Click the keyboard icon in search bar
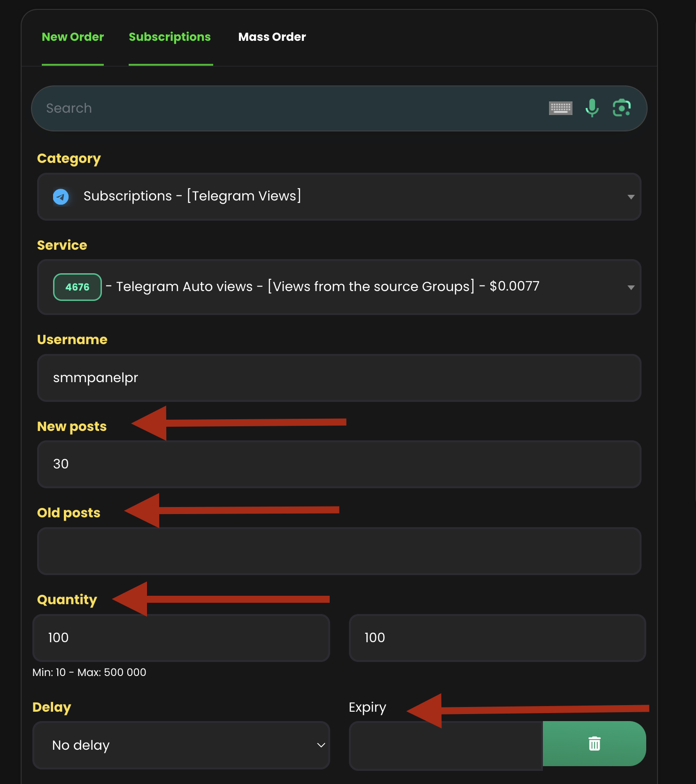The width and height of the screenshot is (696, 784). click(x=560, y=108)
